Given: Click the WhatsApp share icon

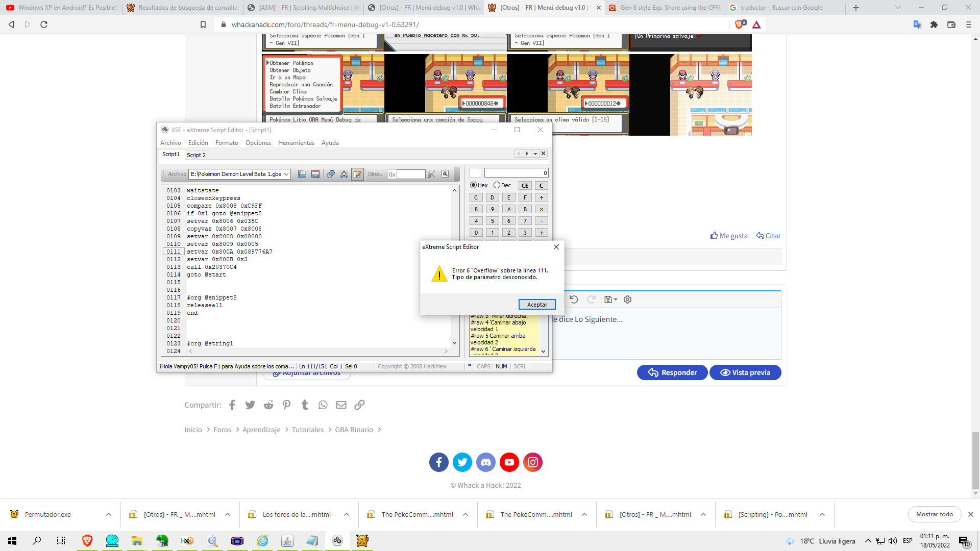Looking at the screenshot, I should [323, 405].
